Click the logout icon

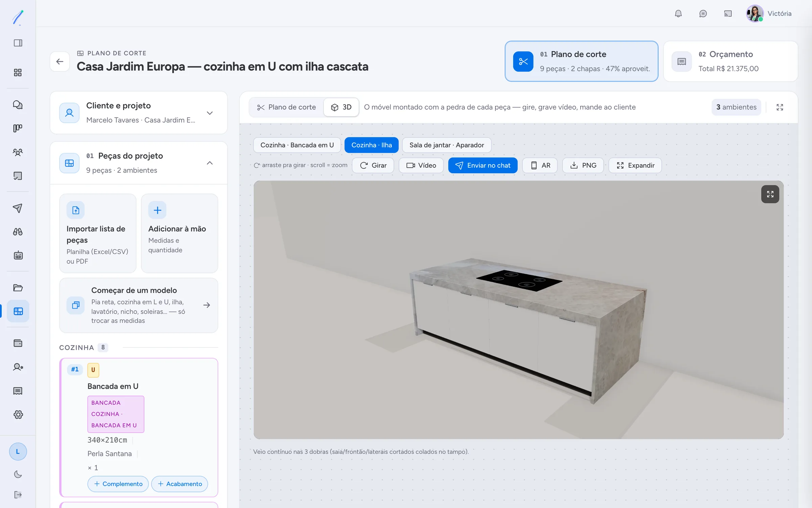18,495
